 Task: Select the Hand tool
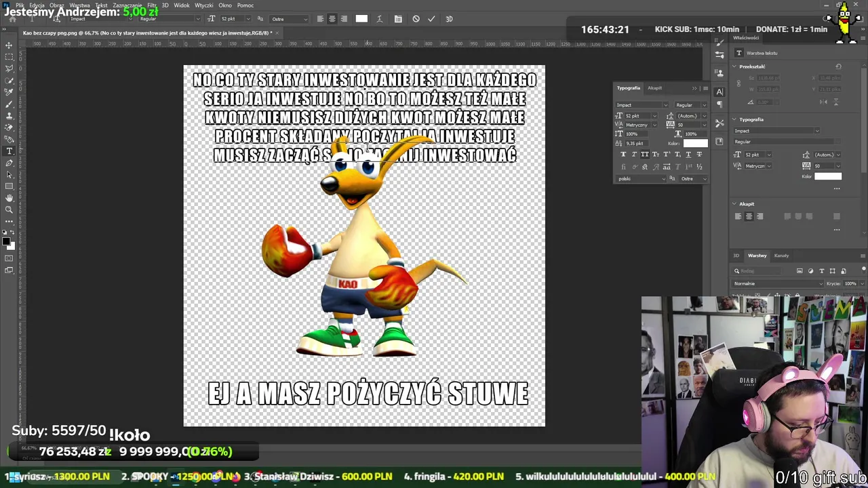pyautogui.click(x=9, y=198)
